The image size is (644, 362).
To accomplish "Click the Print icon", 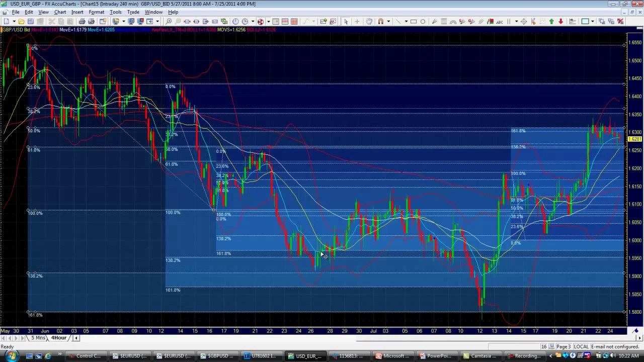I will (82, 21).
